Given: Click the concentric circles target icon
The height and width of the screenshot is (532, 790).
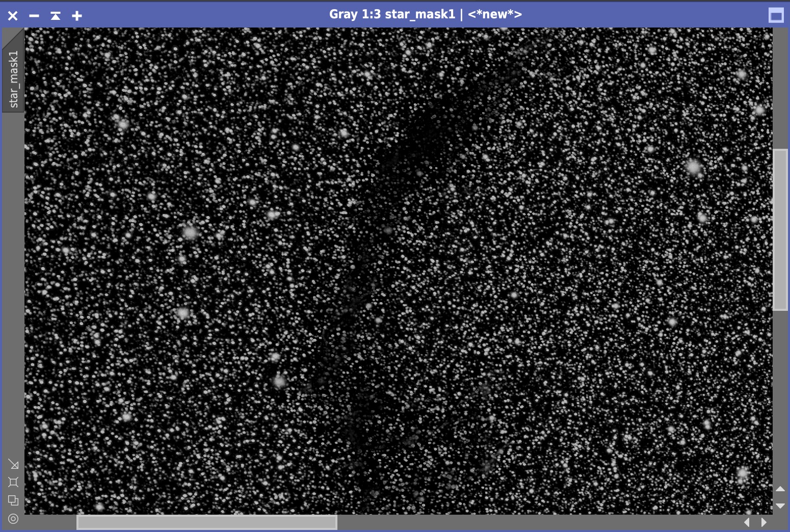Looking at the screenshot, I should [x=13, y=519].
